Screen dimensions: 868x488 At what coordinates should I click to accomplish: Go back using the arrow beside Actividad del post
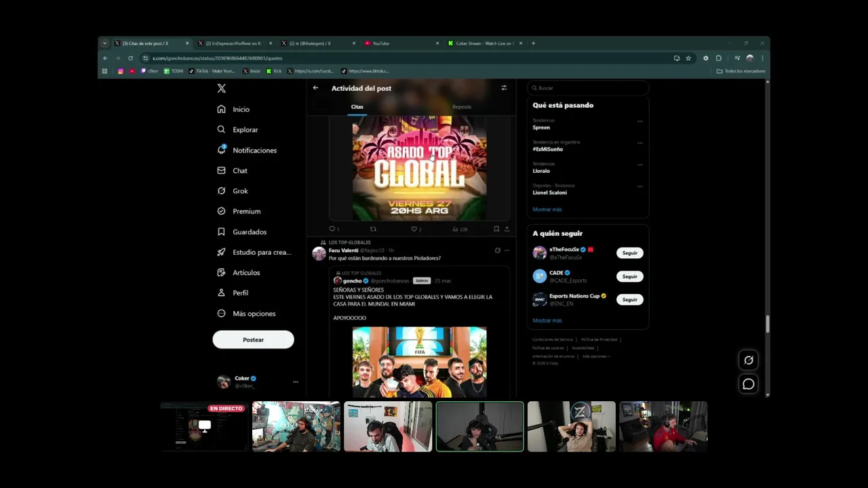click(315, 88)
